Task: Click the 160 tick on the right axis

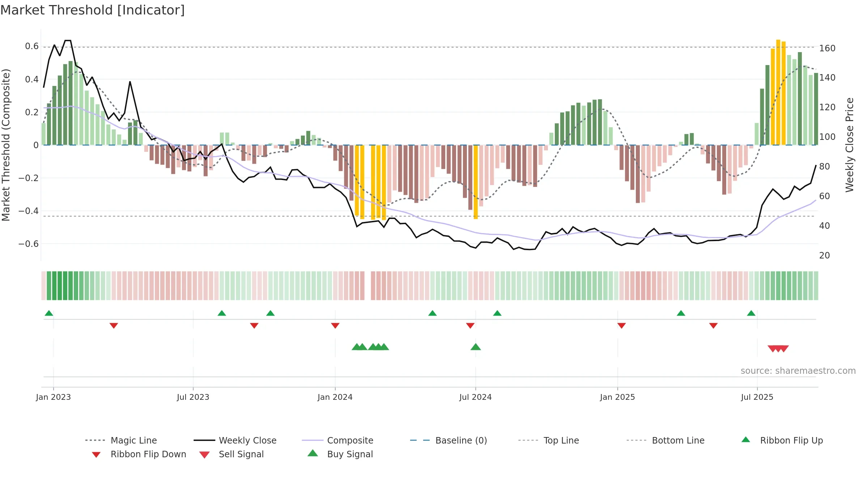Action: [x=827, y=48]
